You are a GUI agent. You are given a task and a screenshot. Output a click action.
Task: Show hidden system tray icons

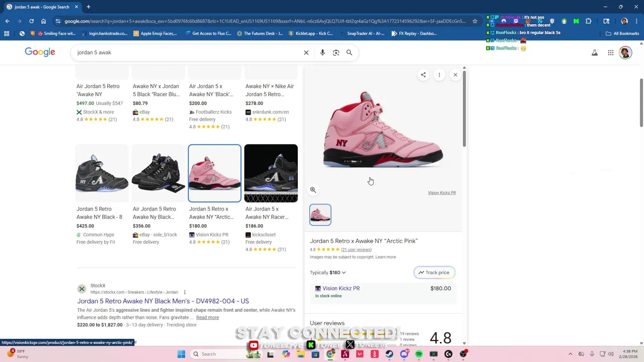(570, 354)
